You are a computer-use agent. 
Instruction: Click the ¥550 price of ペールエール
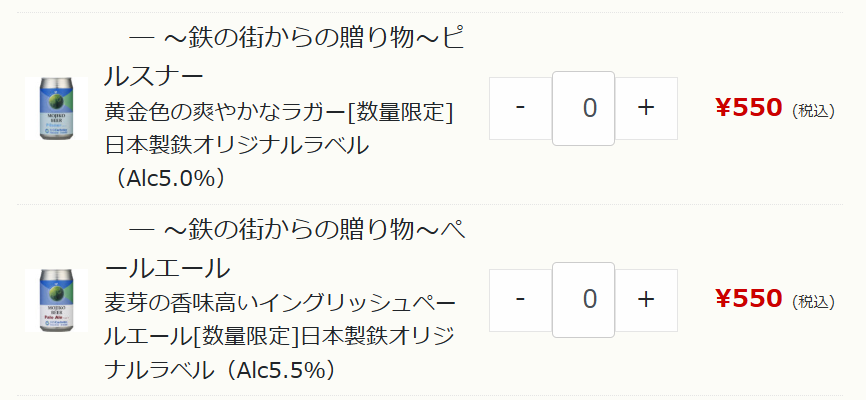[749, 299]
